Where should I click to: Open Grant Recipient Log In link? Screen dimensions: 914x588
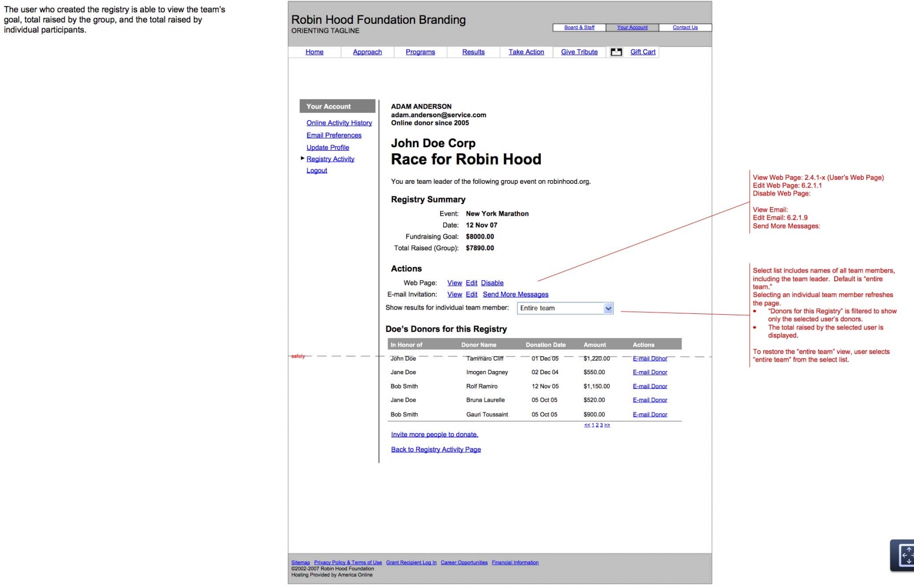[411, 563]
